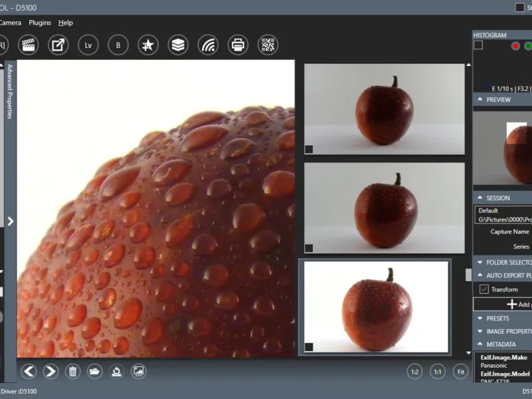Go to next image with right arrow
This screenshot has height=399, width=532.
(x=51, y=371)
